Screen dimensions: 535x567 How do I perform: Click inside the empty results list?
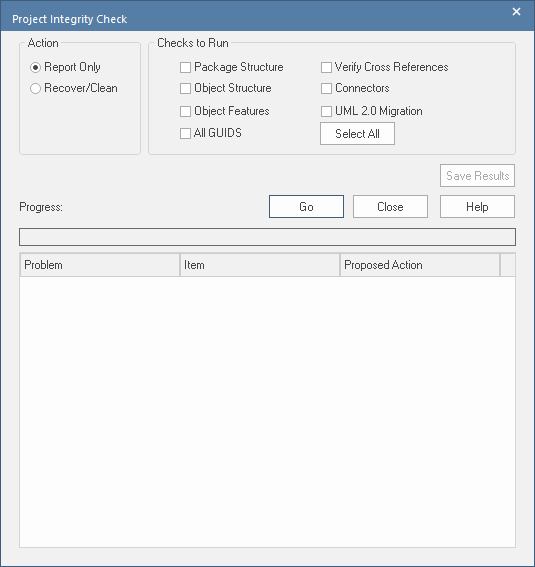tap(268, 412)
